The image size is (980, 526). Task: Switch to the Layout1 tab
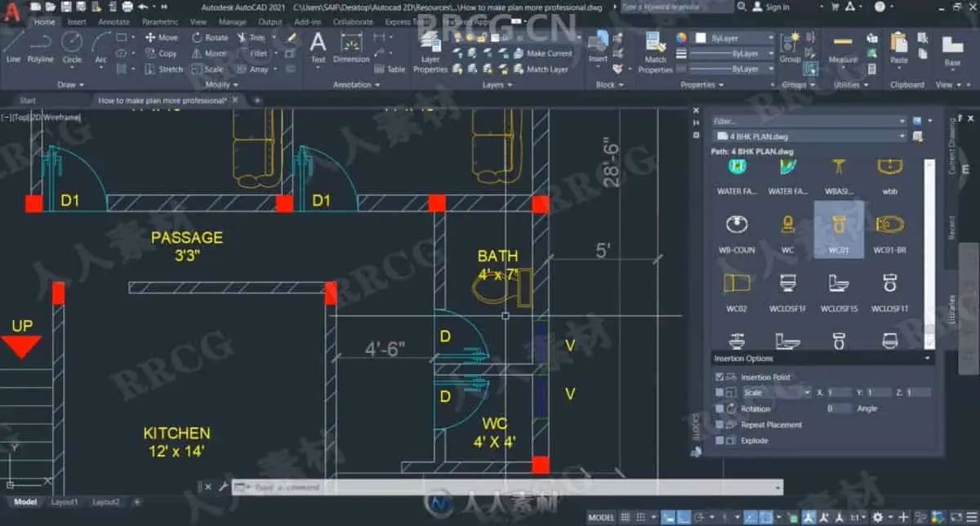(65, 501)
